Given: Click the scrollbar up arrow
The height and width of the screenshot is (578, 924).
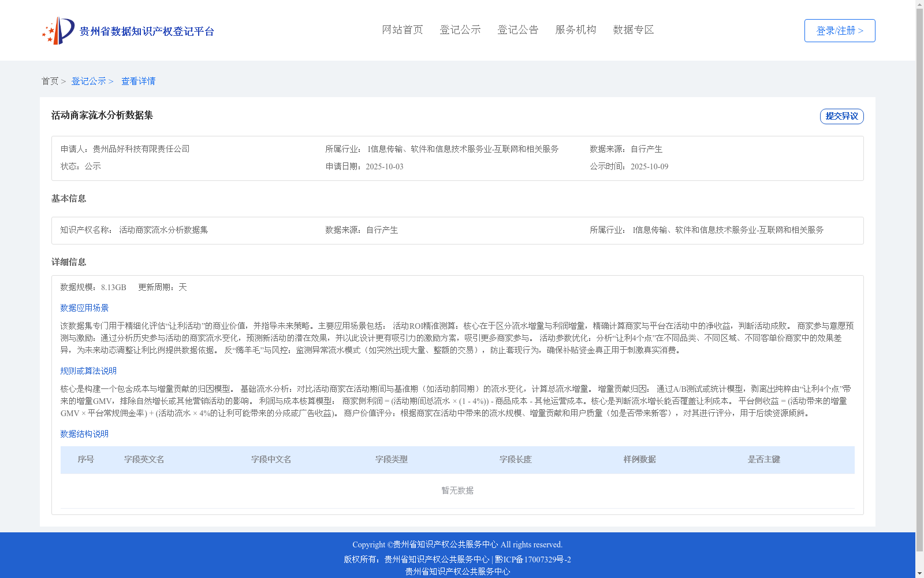Looking at the screenshot, I should (920, 4).
